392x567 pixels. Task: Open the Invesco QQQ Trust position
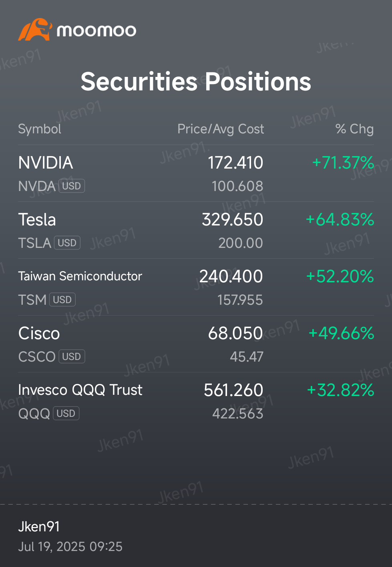196,401
